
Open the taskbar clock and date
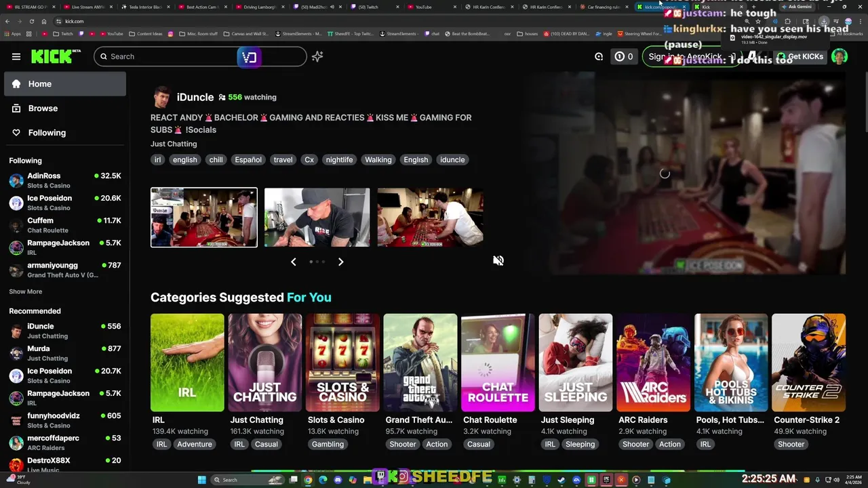pyautogui.click(x=853, y=480)
